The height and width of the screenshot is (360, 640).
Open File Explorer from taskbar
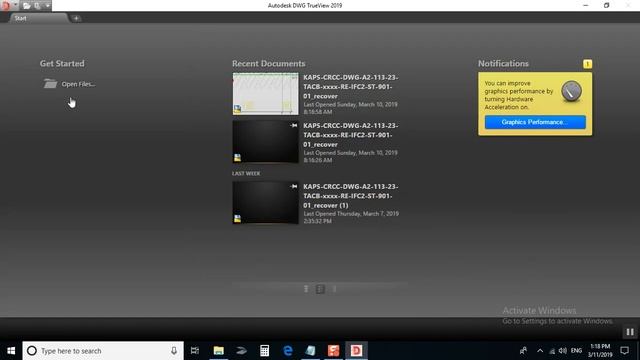219,351
